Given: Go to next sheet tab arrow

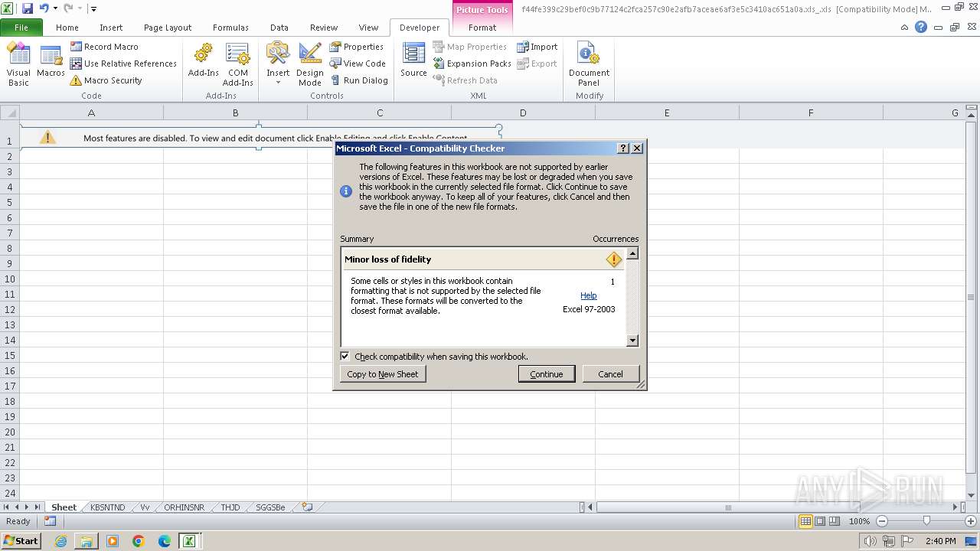Looking at the screenshot, I should coord(27,507).
